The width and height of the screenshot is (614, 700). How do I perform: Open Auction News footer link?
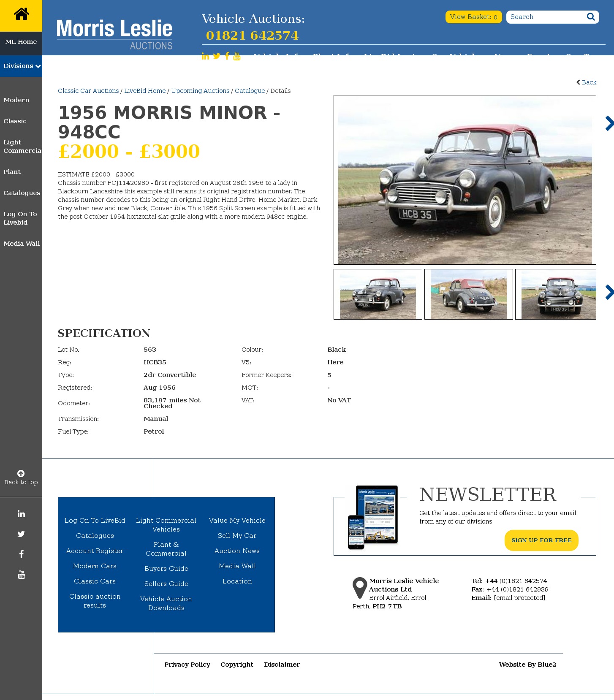pos(237,551)
